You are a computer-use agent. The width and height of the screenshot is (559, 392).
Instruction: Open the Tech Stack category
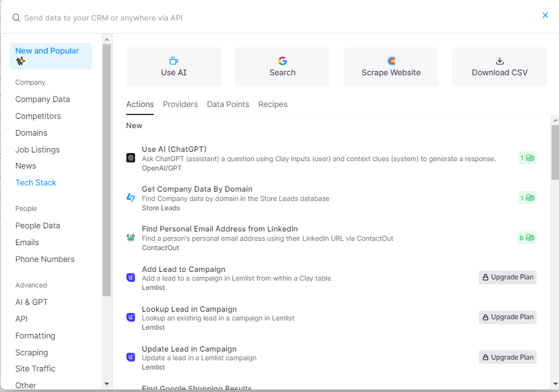(35, 183)
